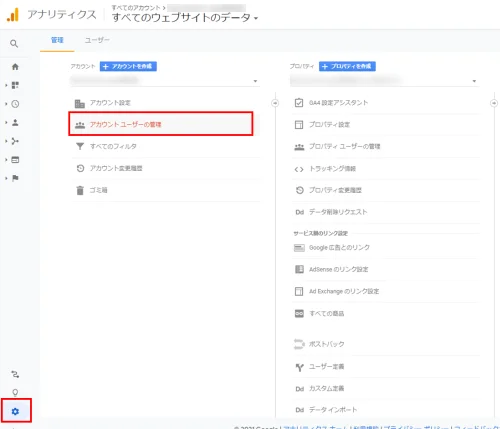
Task: Open the Conversions flag icon
Action: [x=15, y=178]
